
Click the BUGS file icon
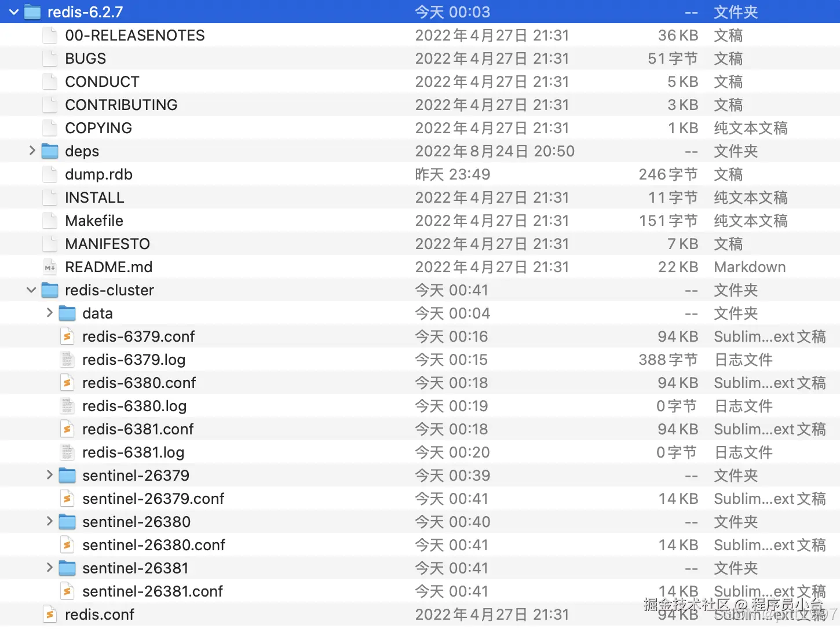(50, 58)
